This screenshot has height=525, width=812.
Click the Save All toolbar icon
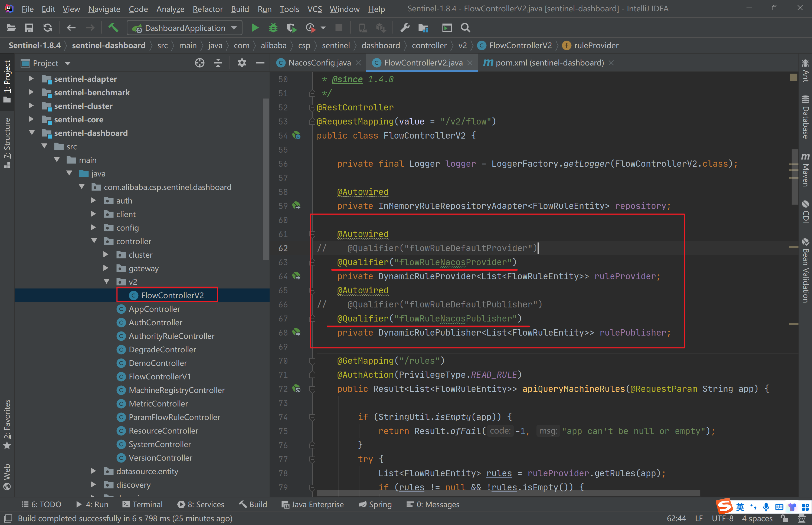(x=29, y=28)
